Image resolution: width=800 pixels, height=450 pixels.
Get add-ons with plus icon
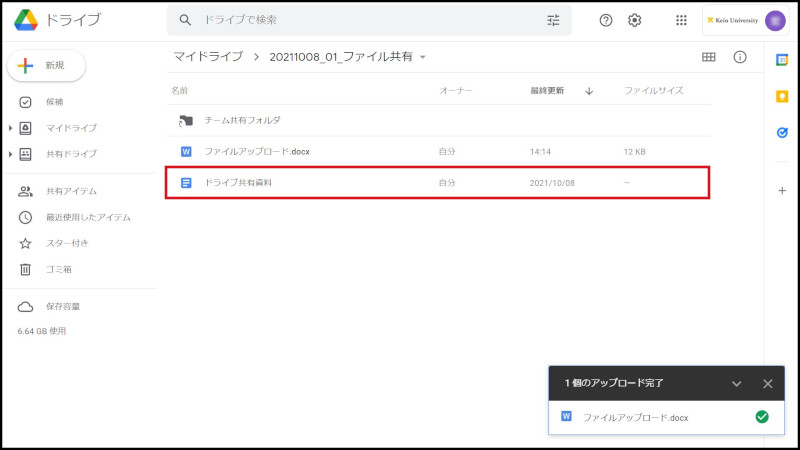tap(782, 190)
